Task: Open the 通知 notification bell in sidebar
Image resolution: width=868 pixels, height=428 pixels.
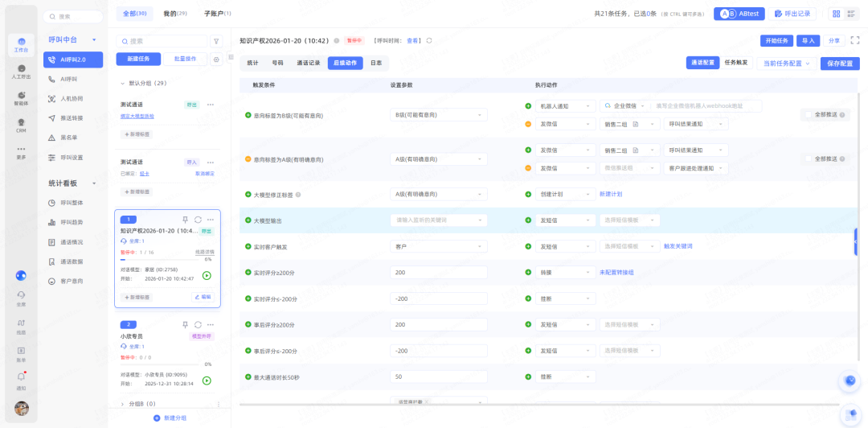Action: (22, 378)
